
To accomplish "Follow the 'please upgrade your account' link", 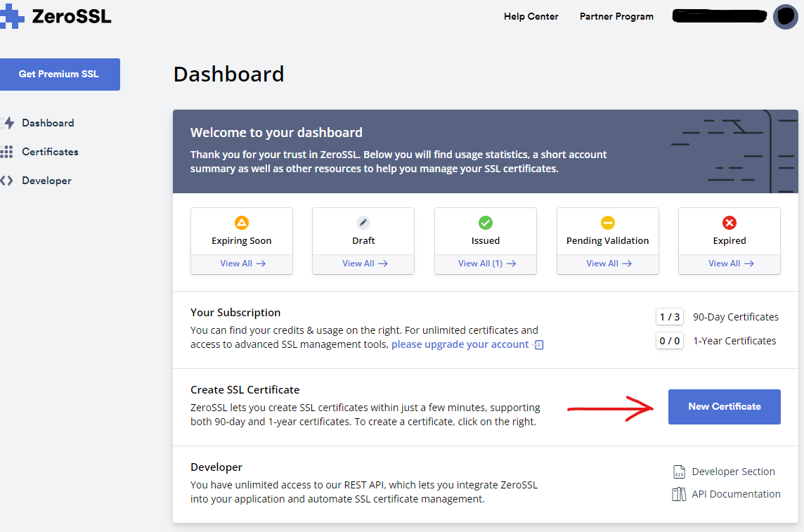I will pyautogui.click(x=460, y=344).
